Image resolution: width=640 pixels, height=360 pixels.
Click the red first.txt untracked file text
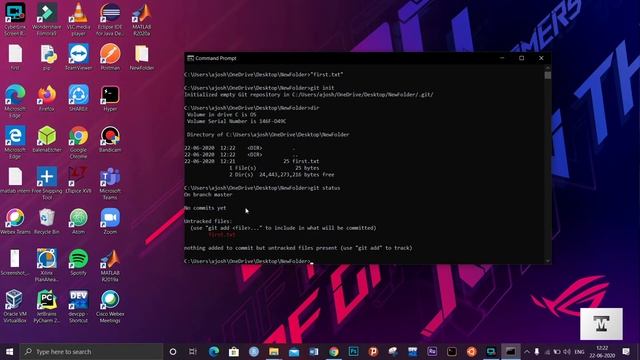click(x=222, y=235)
